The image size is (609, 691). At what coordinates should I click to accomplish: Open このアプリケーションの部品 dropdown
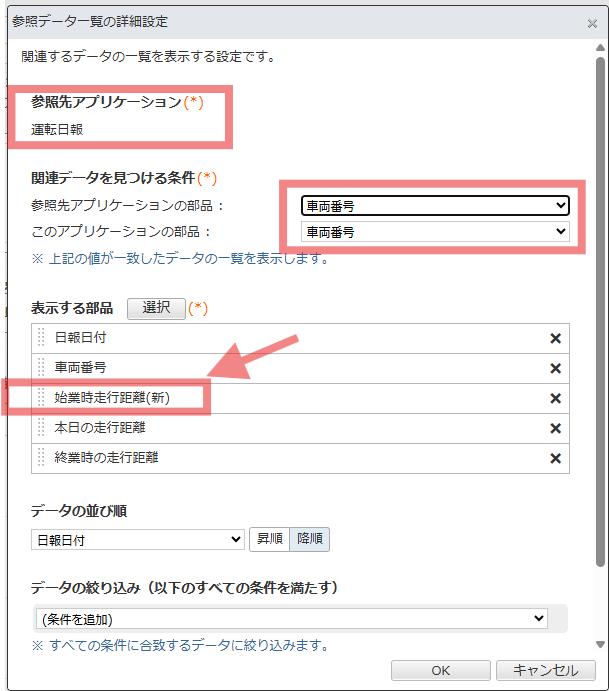coord(435,232)
